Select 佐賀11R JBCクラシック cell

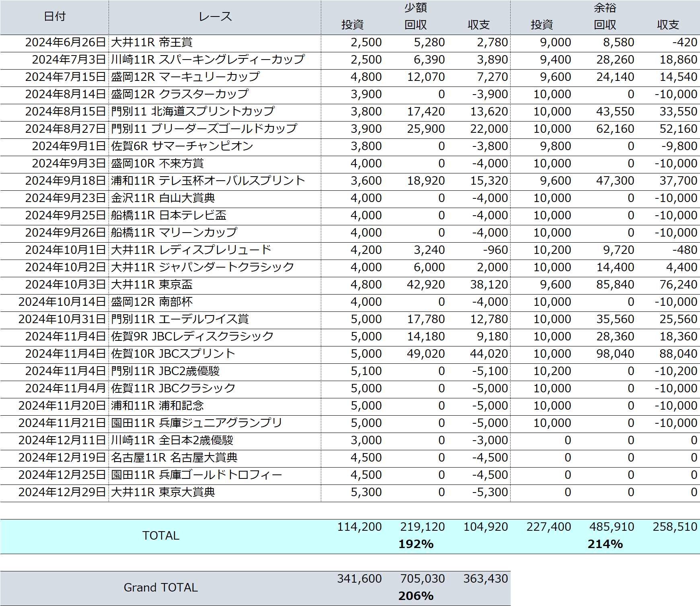click(x=173, y=388)
